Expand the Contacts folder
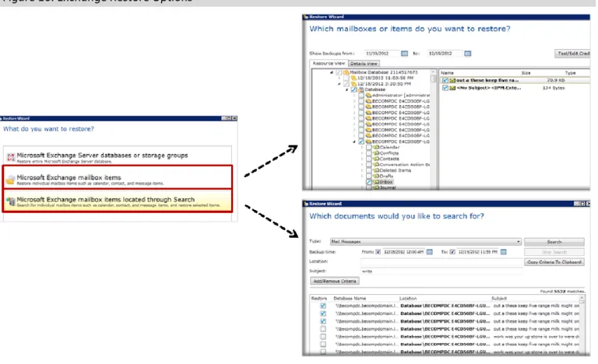 [362, 159]
